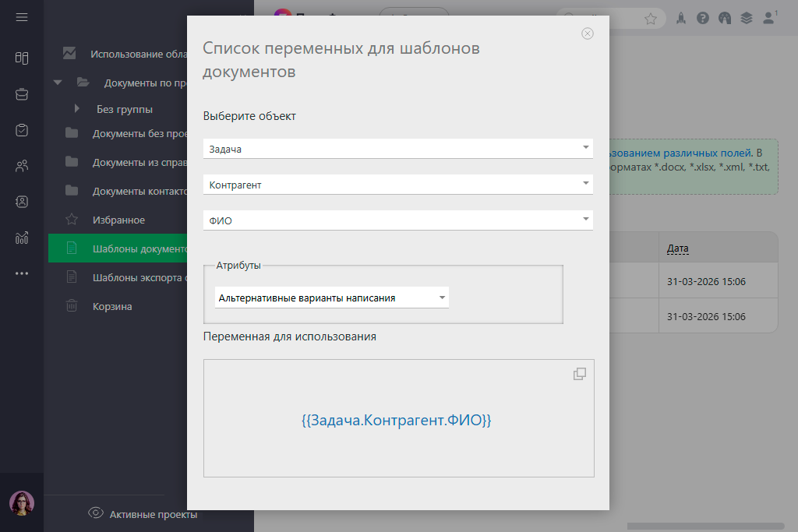The image size is (798, 532).
Task: Open the ФИО field dropdown
Action: pyautogui.click(x=397, y=220)
